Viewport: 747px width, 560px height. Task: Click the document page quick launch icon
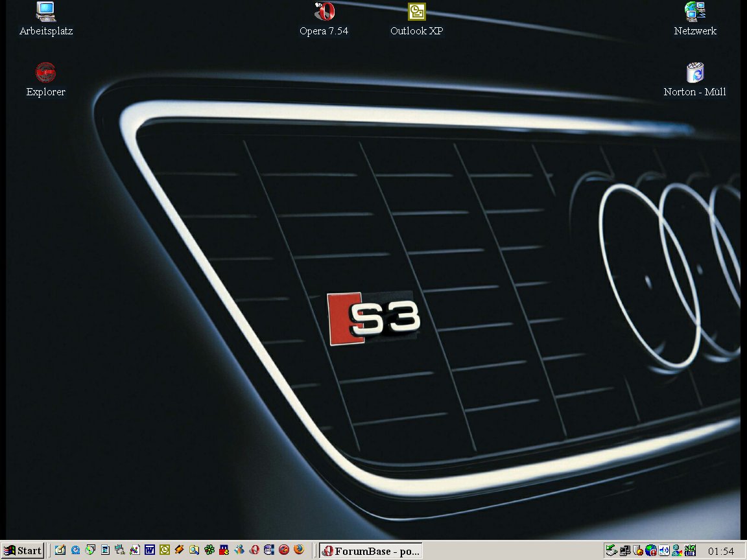tap(105, 550)
